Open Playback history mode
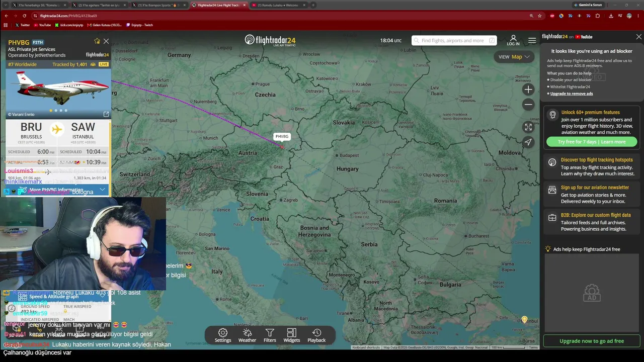Viewport: 644px width, 362px height. 316,335
